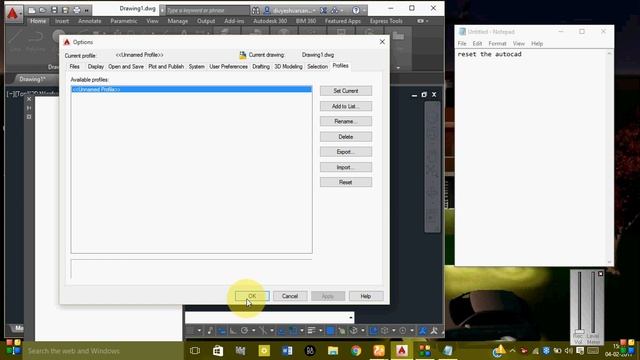Open the Open and Save tab

pyautogui.click(x=126, y=67)
